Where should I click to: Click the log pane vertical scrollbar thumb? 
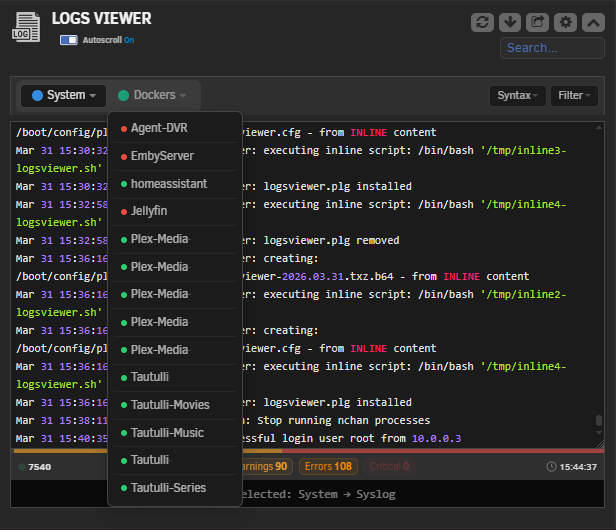tap(599, 420)
